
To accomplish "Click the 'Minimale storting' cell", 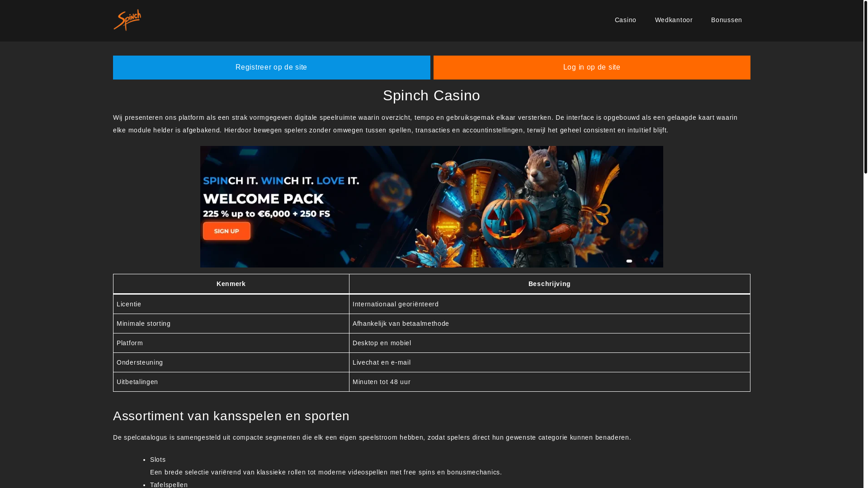I will [x=231, y=324].
